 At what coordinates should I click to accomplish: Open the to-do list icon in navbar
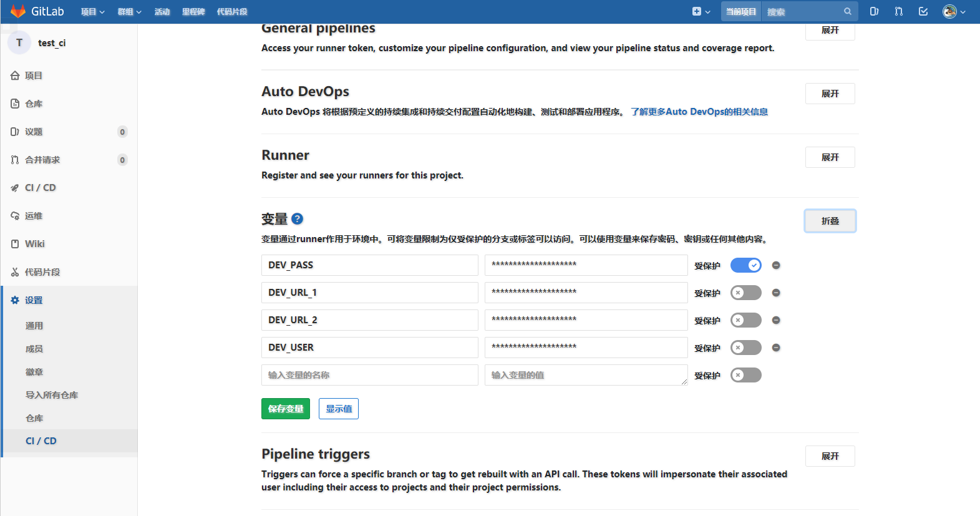tap(923, 11)
